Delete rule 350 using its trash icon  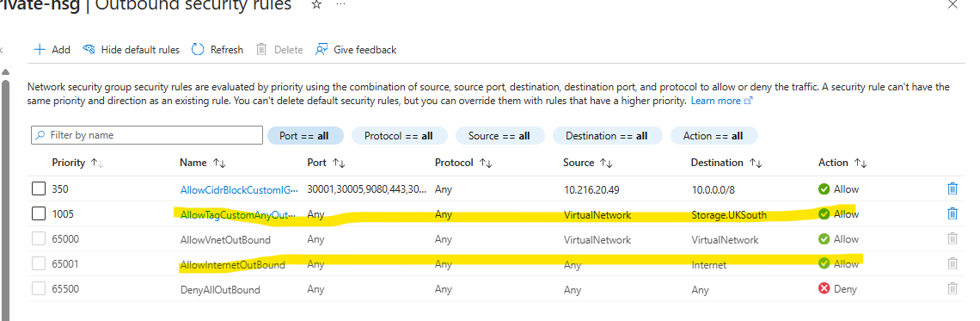pyautogui.click(x=952, y=188)
